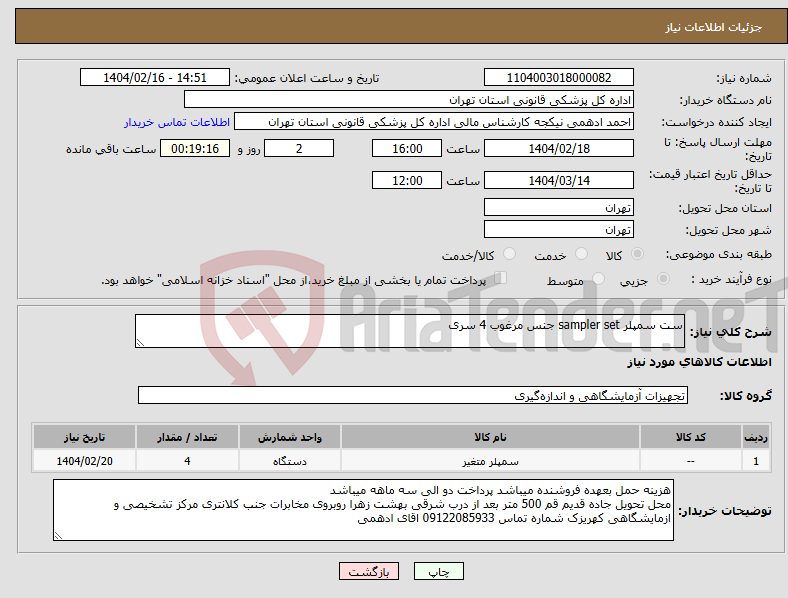788x598 pixels.
Task: Click the طبقه بندی موضوعی label
Action: pos(719,254)
